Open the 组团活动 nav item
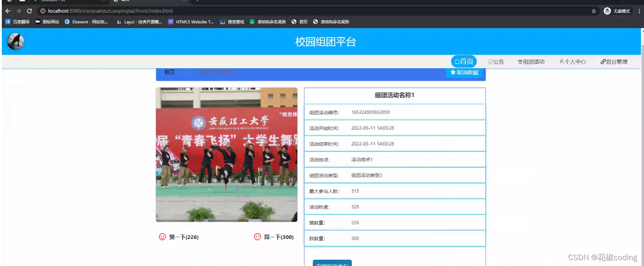The image size is (644, 266). (x=531, y=62)
